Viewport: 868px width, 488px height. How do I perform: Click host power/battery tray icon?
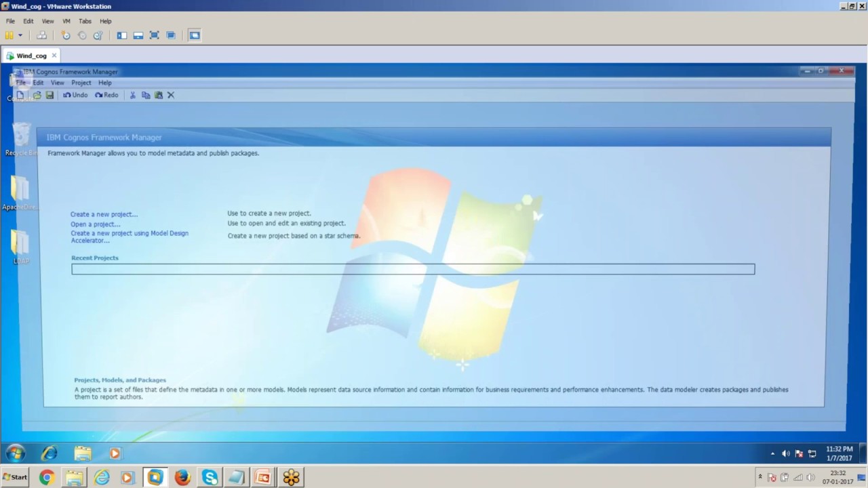785,477
